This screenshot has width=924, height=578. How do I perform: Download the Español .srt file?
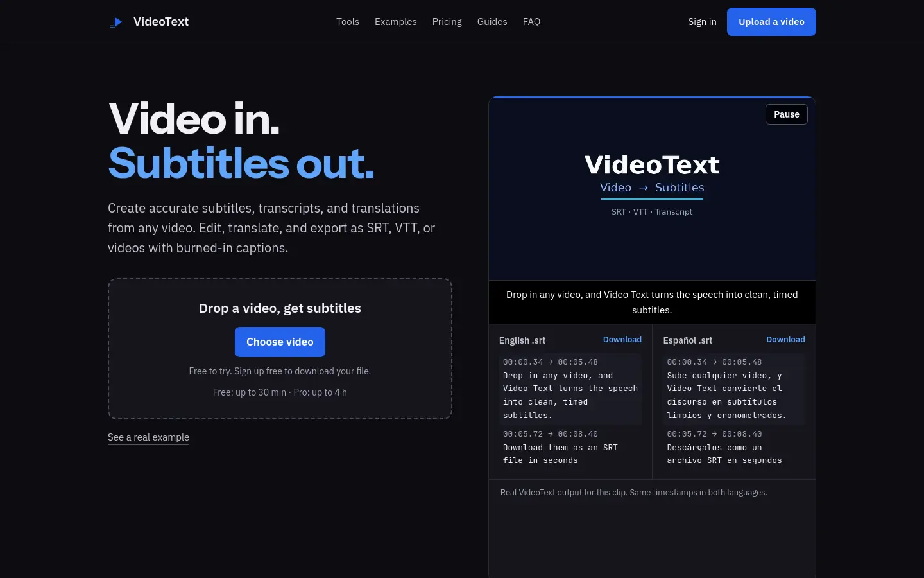tap(785, 340)
